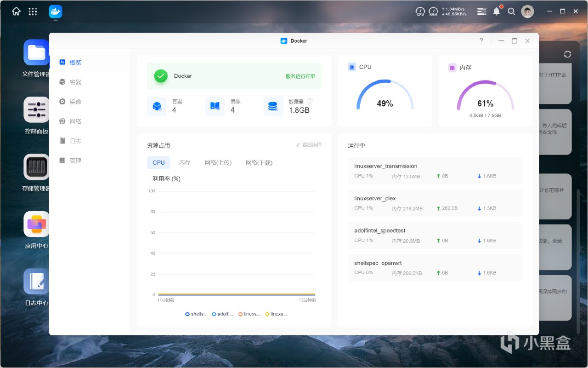Check the RAM gauge icon in system tray
The width and height of the screenshot is (588, 368).
click(433, 11)
